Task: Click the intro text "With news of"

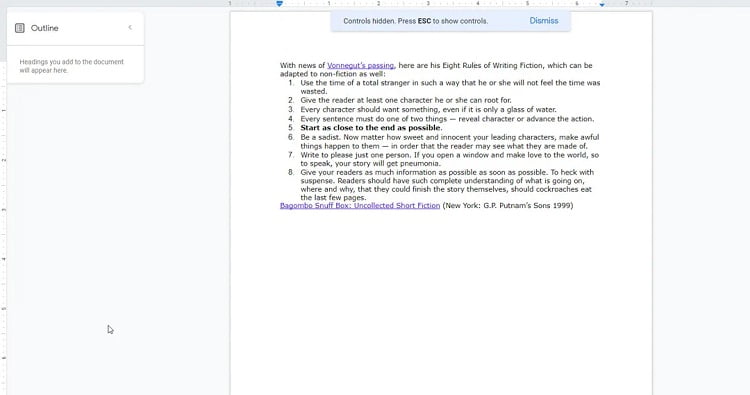Action: pyautogui.click(x=302, y=66)
